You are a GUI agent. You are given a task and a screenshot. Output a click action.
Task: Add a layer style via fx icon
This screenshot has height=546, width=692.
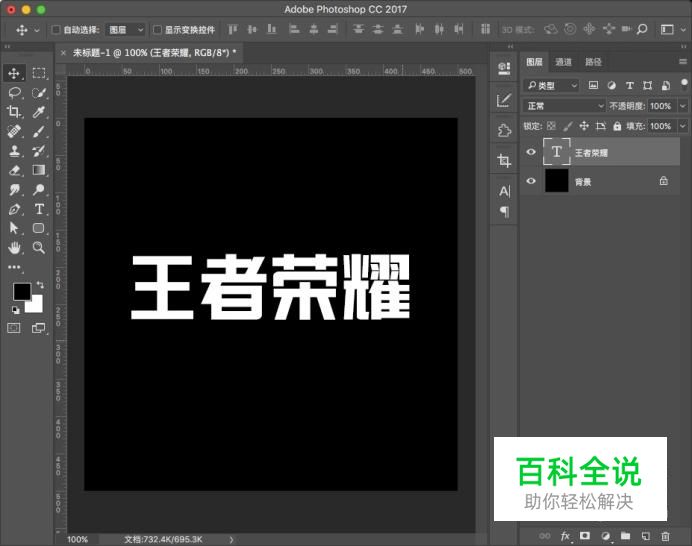(x=565, y=536)
